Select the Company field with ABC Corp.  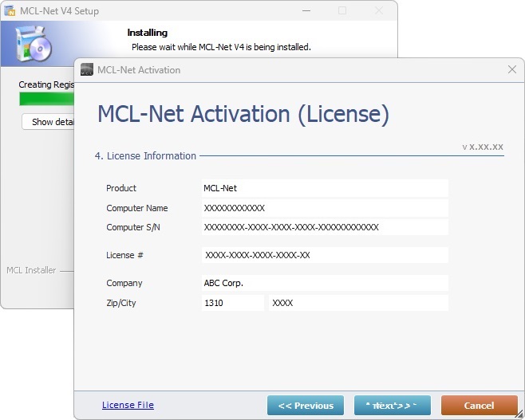click(325, 283)
